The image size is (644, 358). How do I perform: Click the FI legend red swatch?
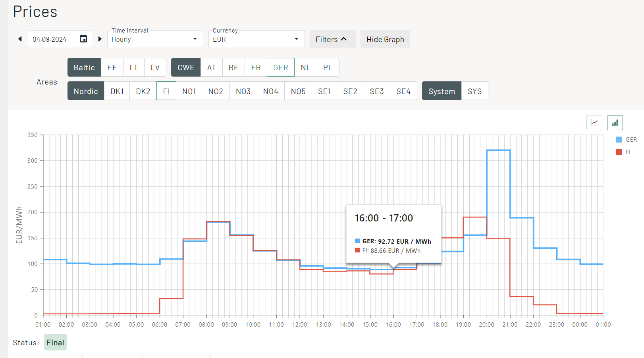[619, 152]
